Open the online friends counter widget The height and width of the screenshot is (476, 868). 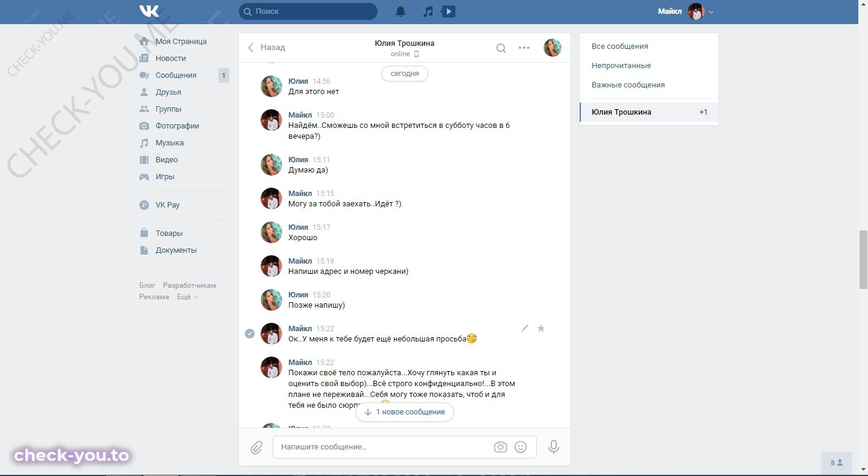pyautogui.click(x=837, y=463)
